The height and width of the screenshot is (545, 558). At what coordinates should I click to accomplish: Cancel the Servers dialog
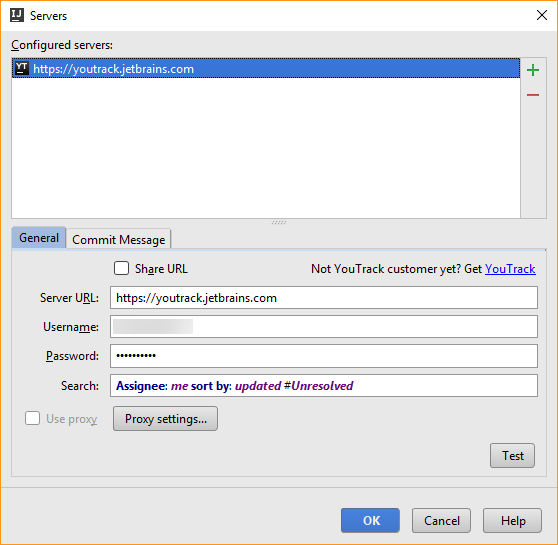coord(441,520)
